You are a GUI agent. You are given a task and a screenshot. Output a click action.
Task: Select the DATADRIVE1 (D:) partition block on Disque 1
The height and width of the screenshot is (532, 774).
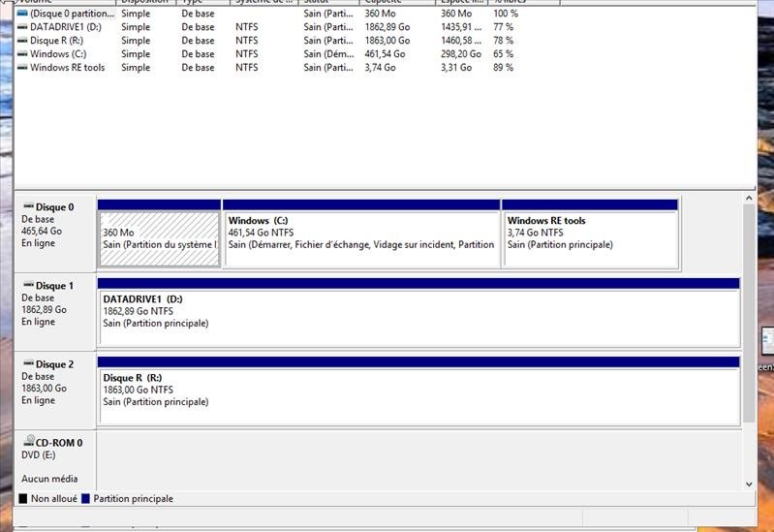(x=418, y=312)
